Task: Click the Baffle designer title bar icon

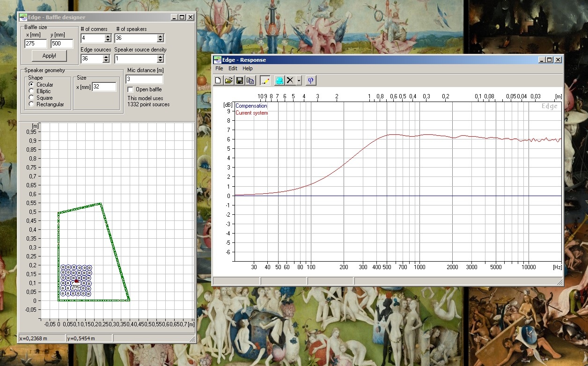Action: tap(23, 17)
